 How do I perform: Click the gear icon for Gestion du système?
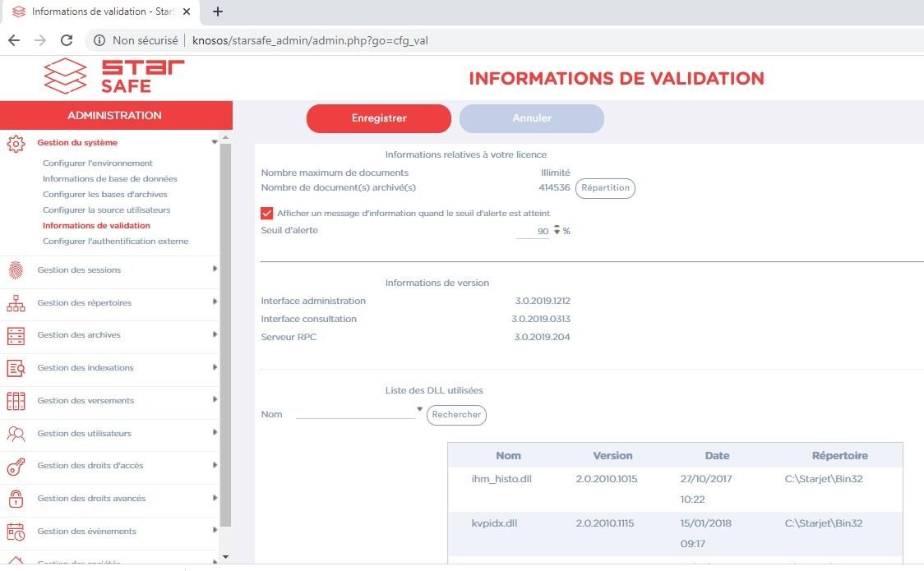coord(16,144)
